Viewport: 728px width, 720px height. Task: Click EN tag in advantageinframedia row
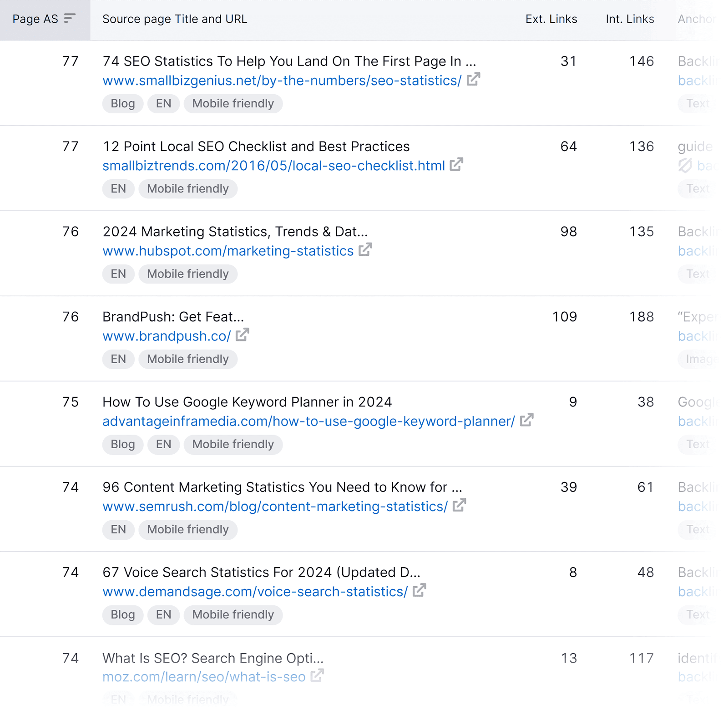pyautogui.click(x=164, y=444)
